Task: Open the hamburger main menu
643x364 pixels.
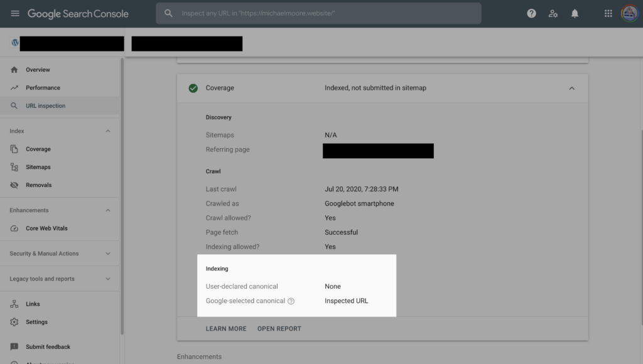Action: pos(15,14)
